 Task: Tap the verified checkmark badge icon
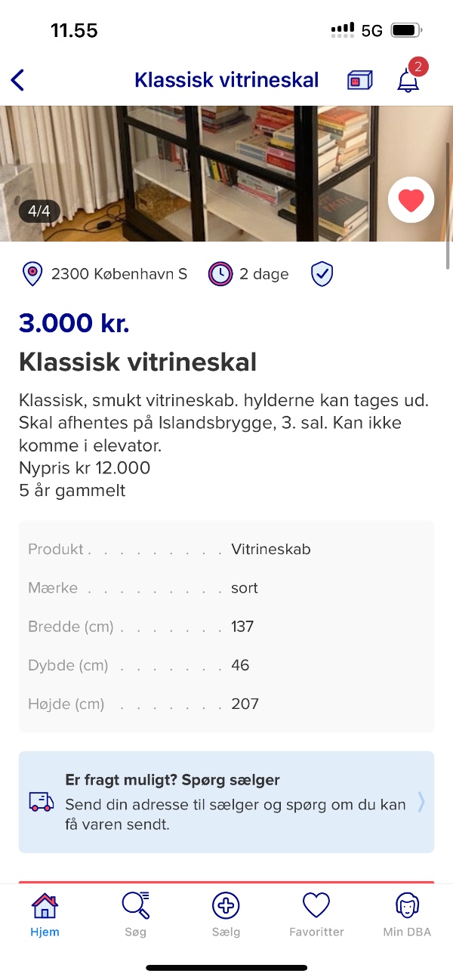tap(322, 273)
